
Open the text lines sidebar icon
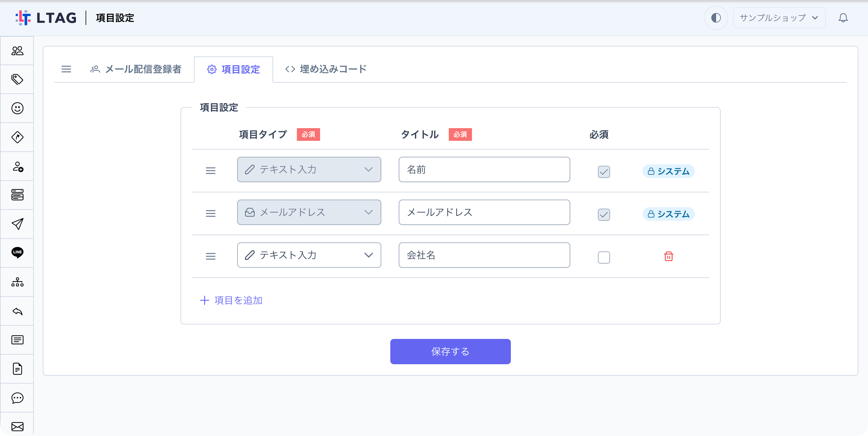coord(17,340)
